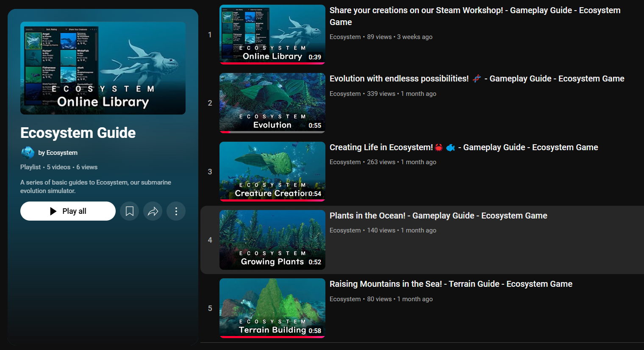644x350 pixels.
Task: Visit Ecosystem channel from the 80 views row
Action: (x=345, y=299)
